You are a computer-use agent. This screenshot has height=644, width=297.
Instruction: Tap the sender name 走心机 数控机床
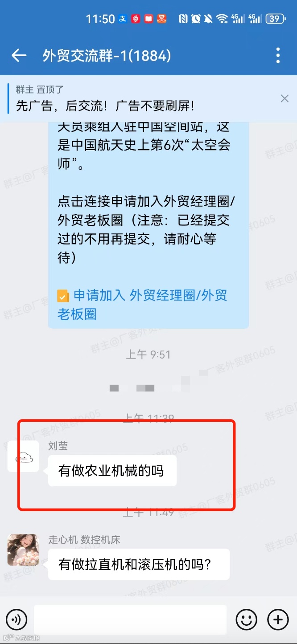pos(84,539)
